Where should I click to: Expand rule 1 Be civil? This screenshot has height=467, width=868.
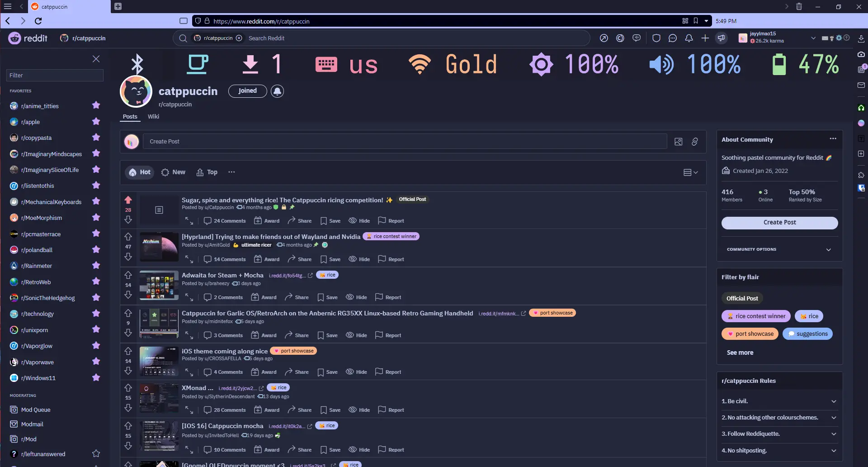pyautogui.click(x=779, y=401)
